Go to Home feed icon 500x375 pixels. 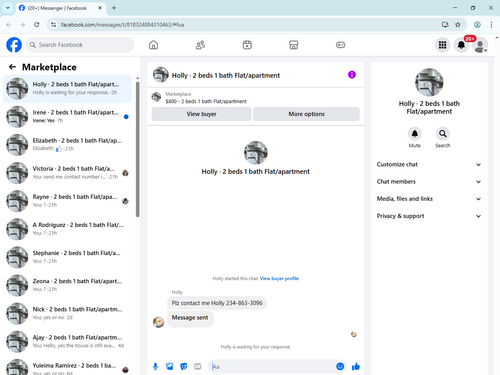tap(153, 45)
